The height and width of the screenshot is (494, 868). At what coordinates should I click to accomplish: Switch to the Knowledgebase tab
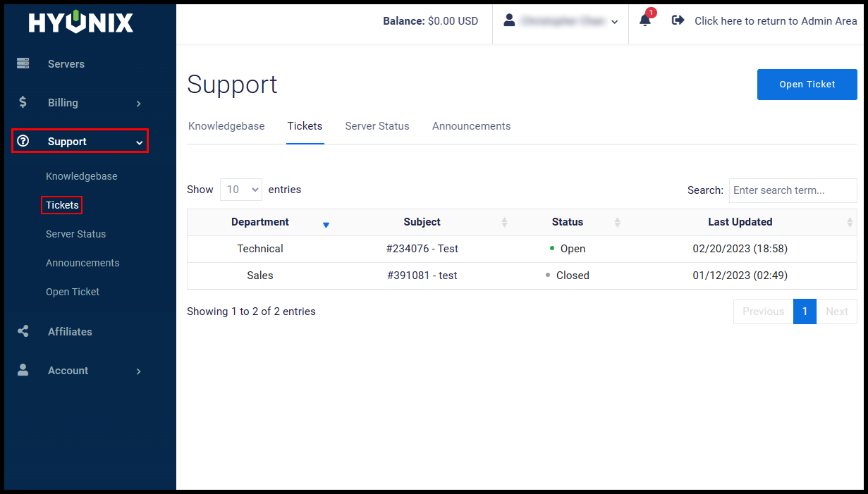click(226, 125)
